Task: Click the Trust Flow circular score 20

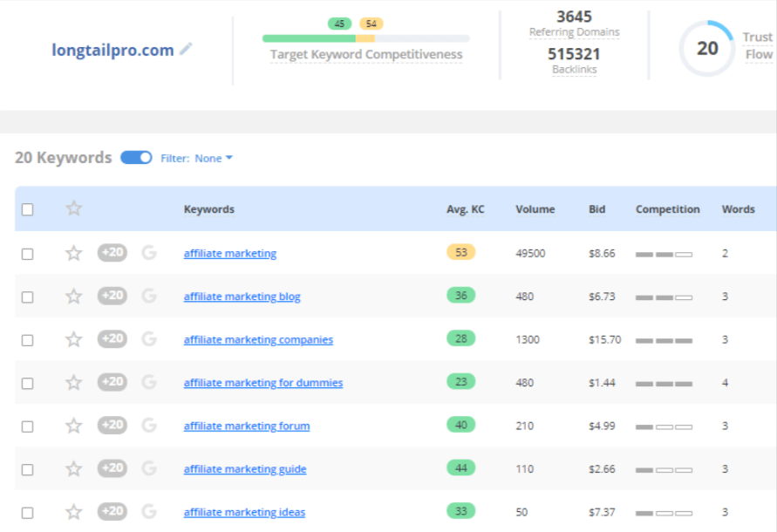Action: click(x=707, y=48)
